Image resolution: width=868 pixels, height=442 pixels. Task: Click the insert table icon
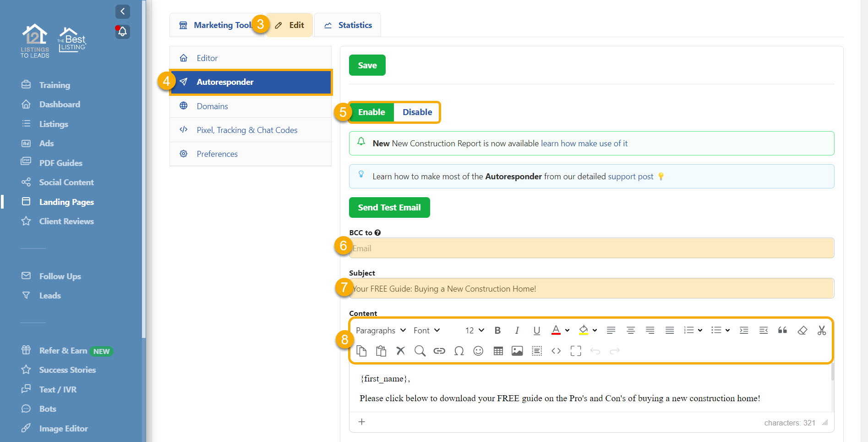(498, 351)
